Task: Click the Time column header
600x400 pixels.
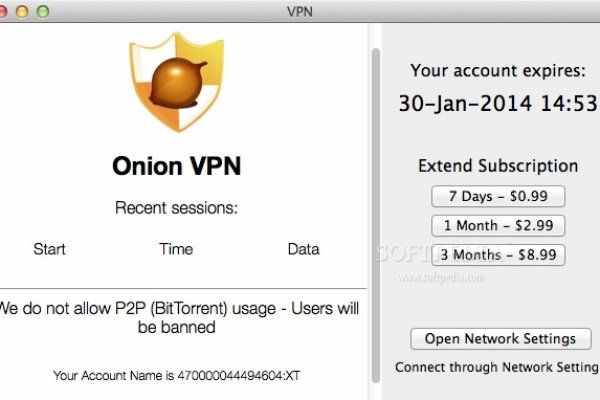Action: click(176, 249)
